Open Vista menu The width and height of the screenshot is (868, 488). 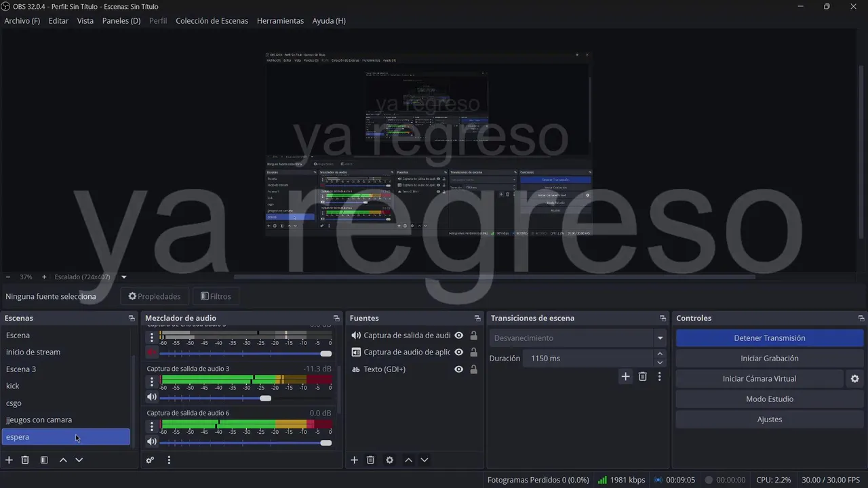point(85,21)
